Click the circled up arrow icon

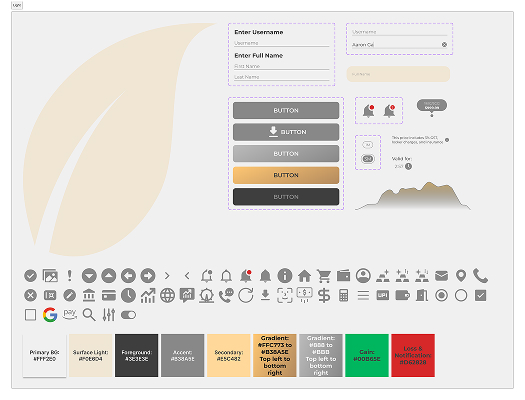click(109, 276)
